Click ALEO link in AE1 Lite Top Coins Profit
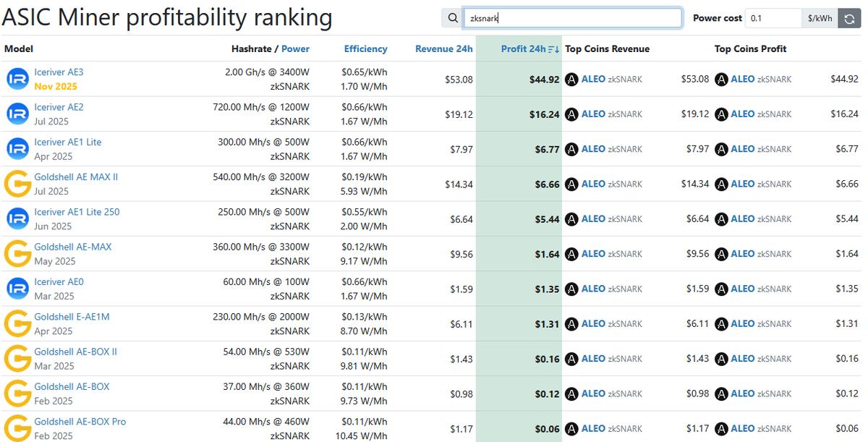868x442 pixels. 743,149
